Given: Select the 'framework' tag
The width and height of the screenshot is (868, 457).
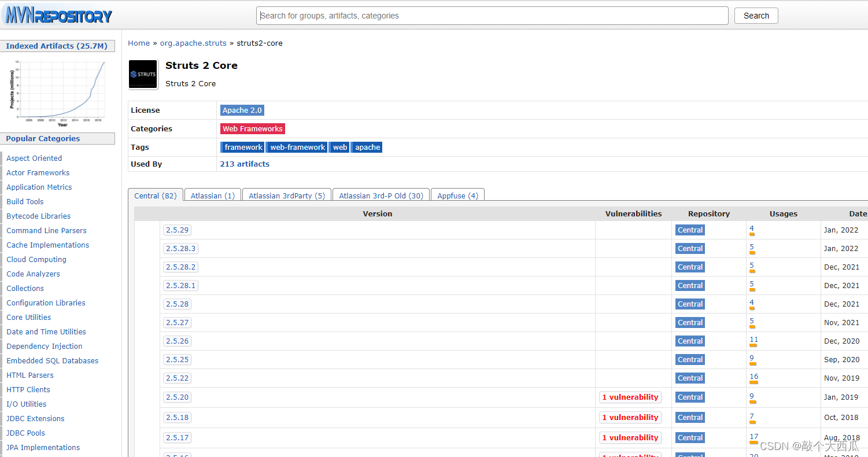Looking at the screenshot, I should tap(243, 148).
